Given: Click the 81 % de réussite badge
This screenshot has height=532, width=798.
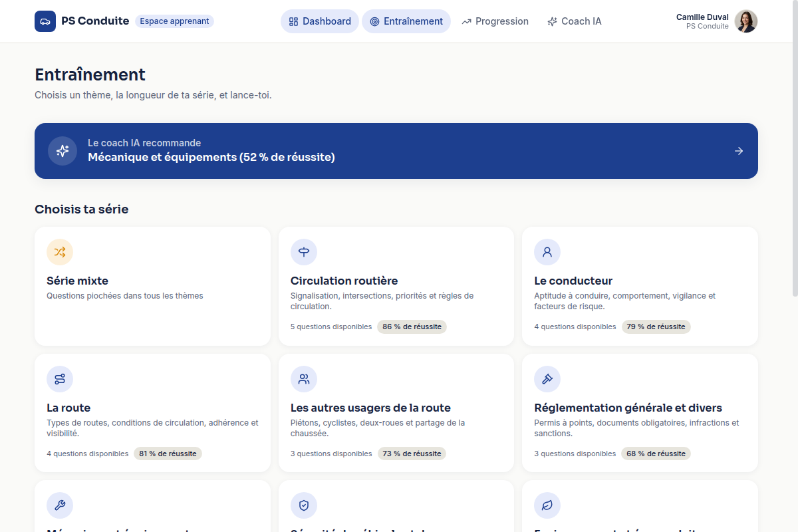Looking at the screenshot, I should [x=168, y=454].
